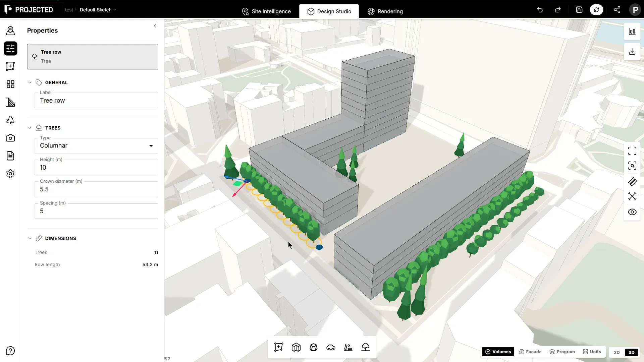
Task: Open the user profile P avatar
Action: pyautogui.click(x=635, y=10)
